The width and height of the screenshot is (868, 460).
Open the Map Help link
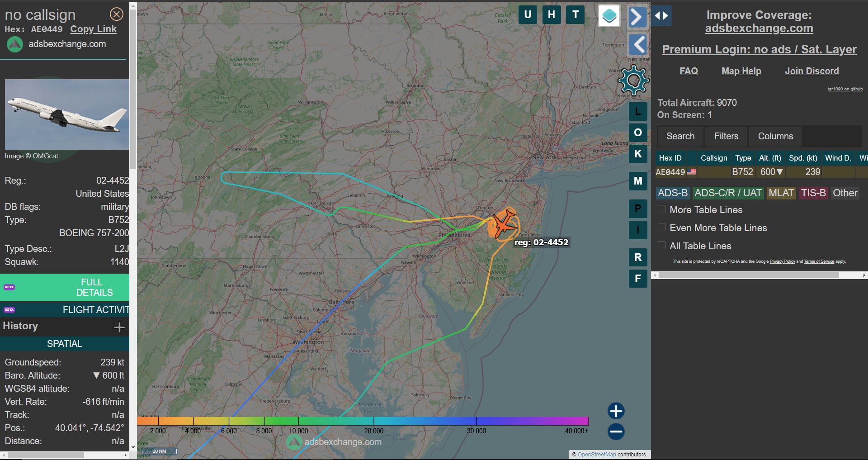coord(741,71)
